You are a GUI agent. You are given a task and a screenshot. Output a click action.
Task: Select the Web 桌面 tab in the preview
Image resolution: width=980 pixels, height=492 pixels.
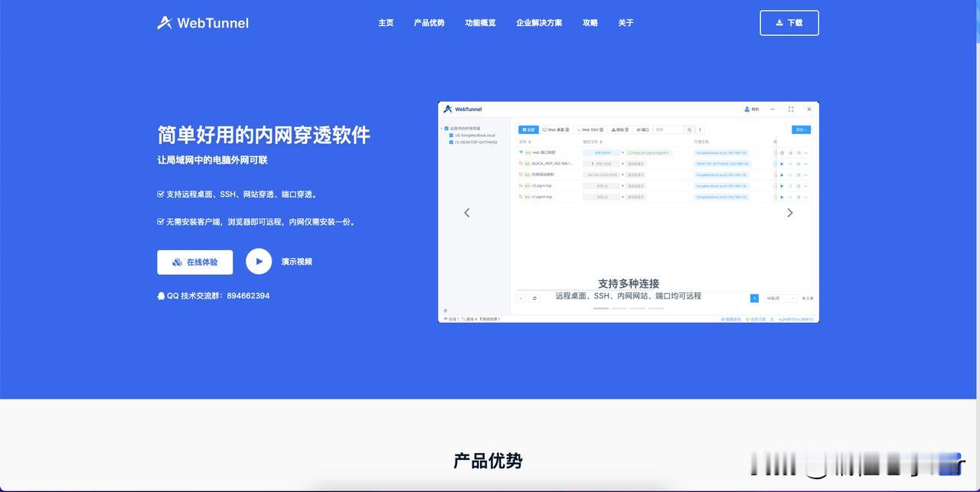pos(556,130)
